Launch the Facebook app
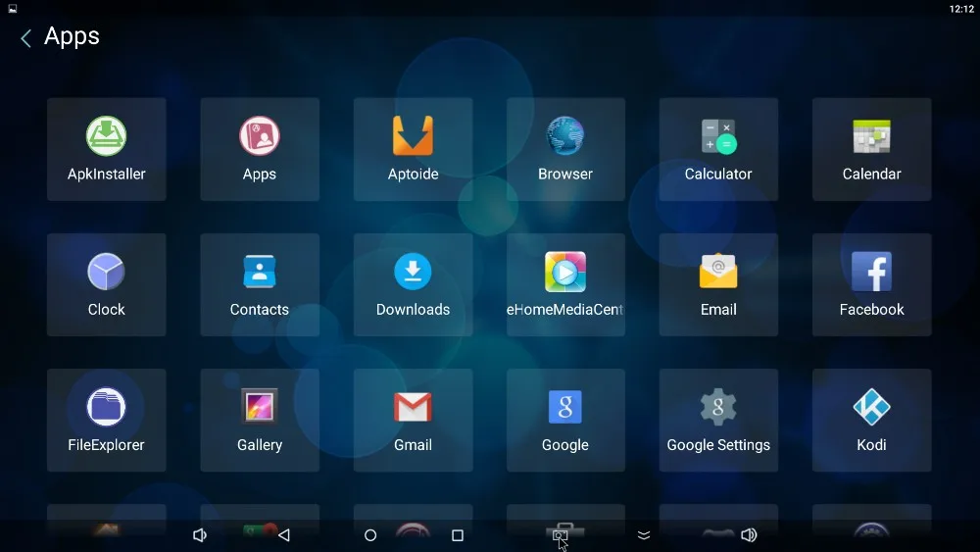The height and width of the screenshot is (552, 980). (871, 284)
